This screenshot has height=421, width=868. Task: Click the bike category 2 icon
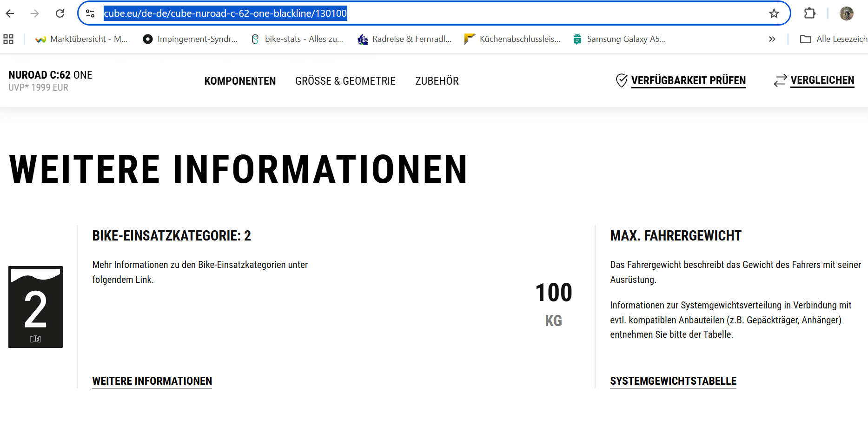[35, 307]
